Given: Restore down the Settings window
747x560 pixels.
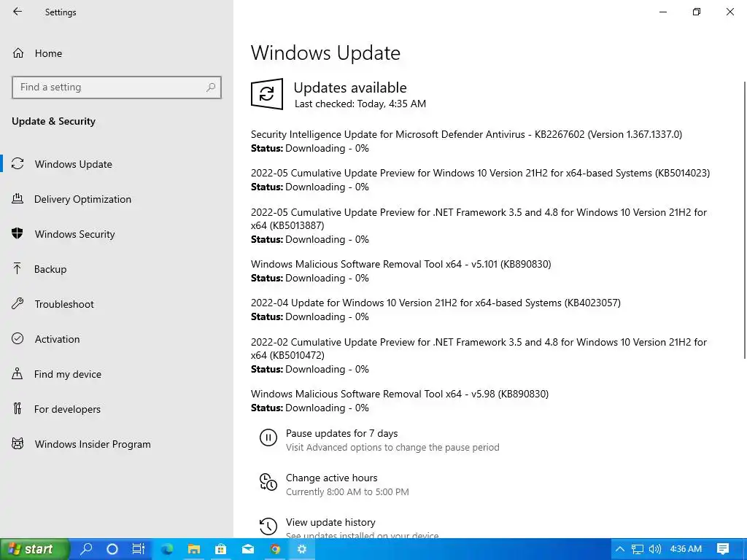Looking at the screenshot, I should pyautogui.click(x=697, y=12).
